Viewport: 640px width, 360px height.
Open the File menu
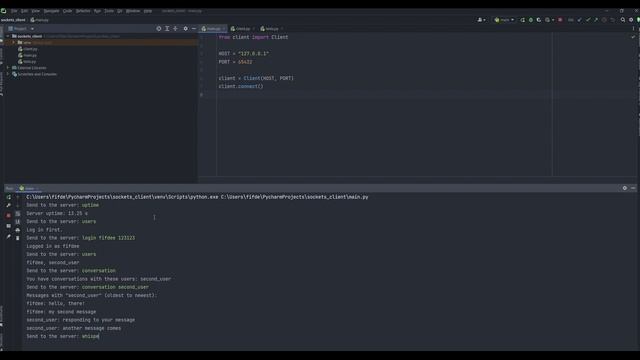14,11
